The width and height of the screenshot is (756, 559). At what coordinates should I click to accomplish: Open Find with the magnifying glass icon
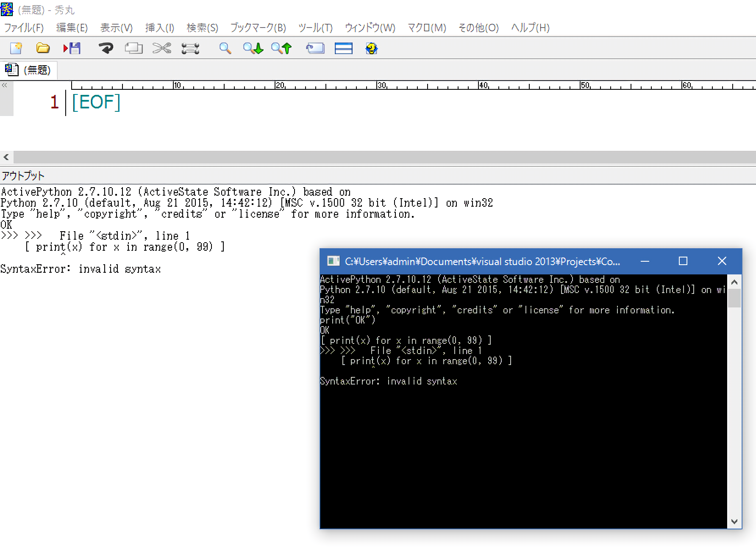pos(225,48)
